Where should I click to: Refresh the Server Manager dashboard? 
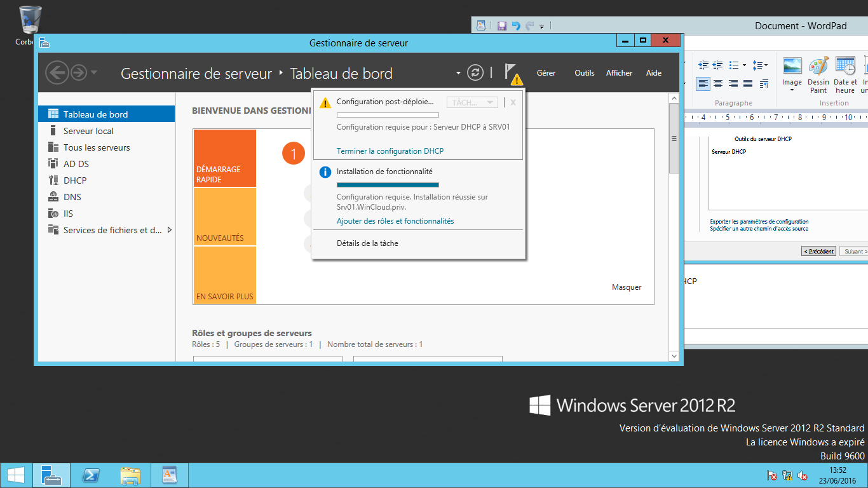click(x=475, y=72)
